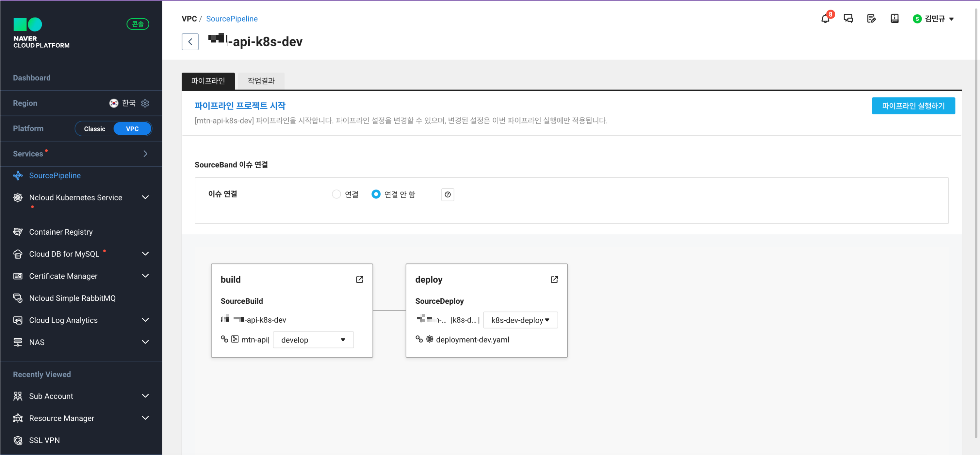Select the 연결 안 함 radio option

pos(375,194)
